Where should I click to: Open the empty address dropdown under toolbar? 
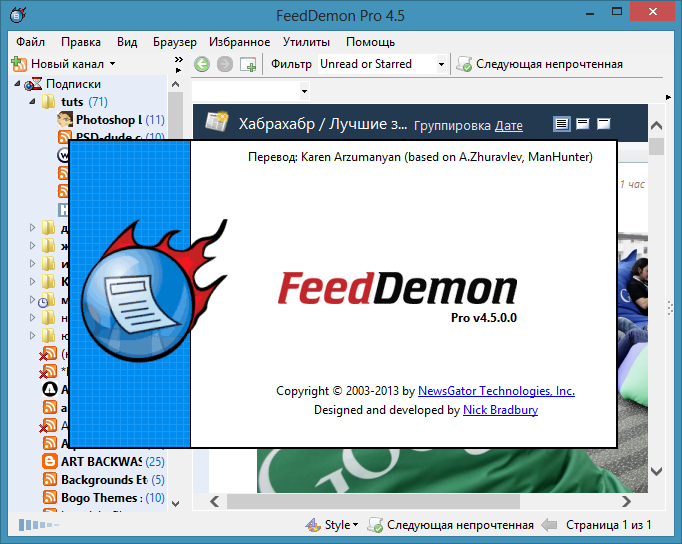point(304,91)
